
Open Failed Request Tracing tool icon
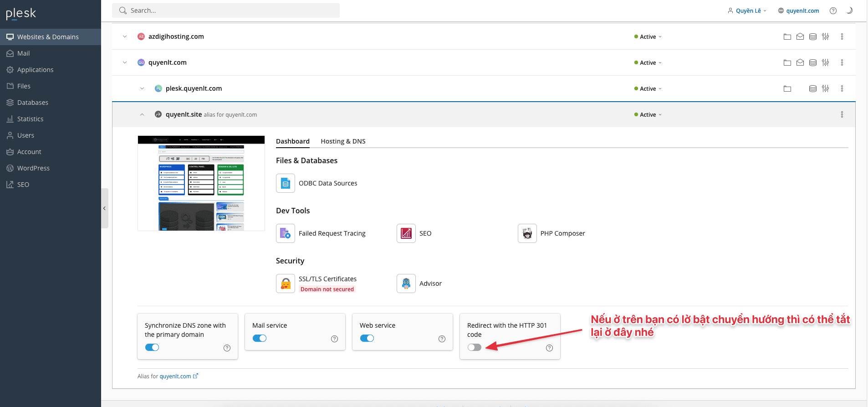tap(286, 233)
